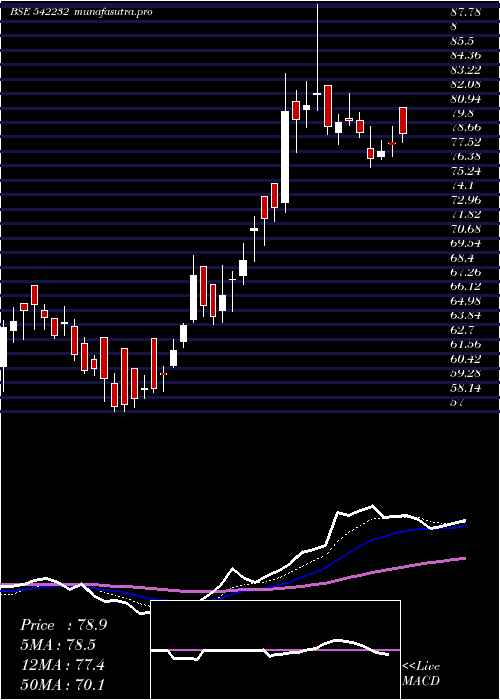Open the MACD inset panel
Viewport: 500px width, 700px height.
point(275,650)
